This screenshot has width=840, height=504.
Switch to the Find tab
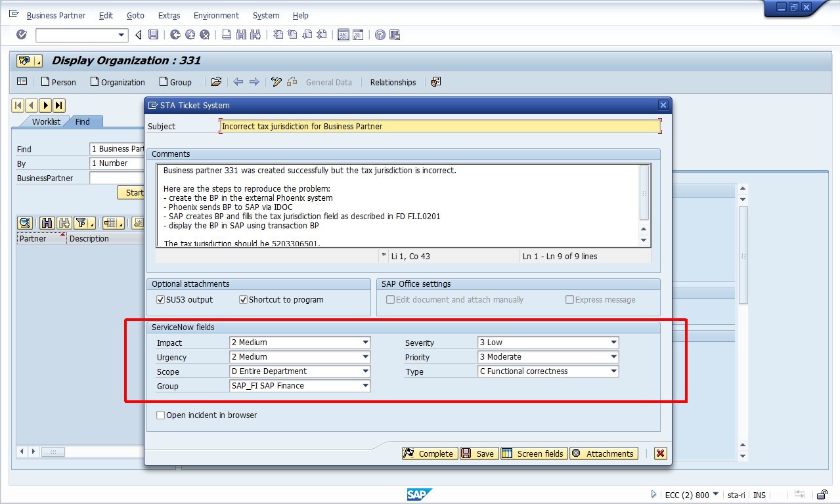[x=83, y=121]
